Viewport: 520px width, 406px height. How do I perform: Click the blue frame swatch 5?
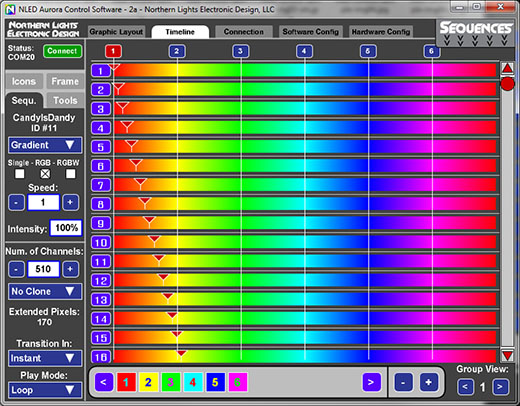coord(215,382)
